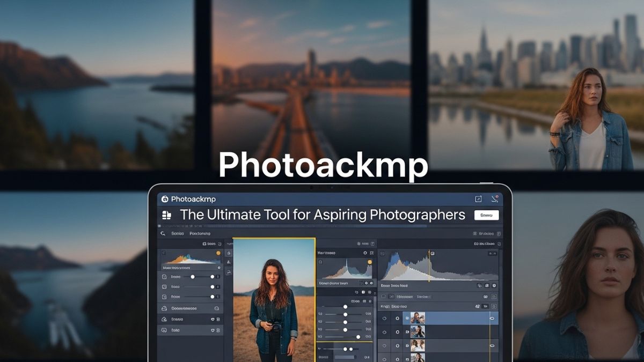The image size is (644, 362).
Task: Open the Positioning menu item
Action: tap(200, 233)
